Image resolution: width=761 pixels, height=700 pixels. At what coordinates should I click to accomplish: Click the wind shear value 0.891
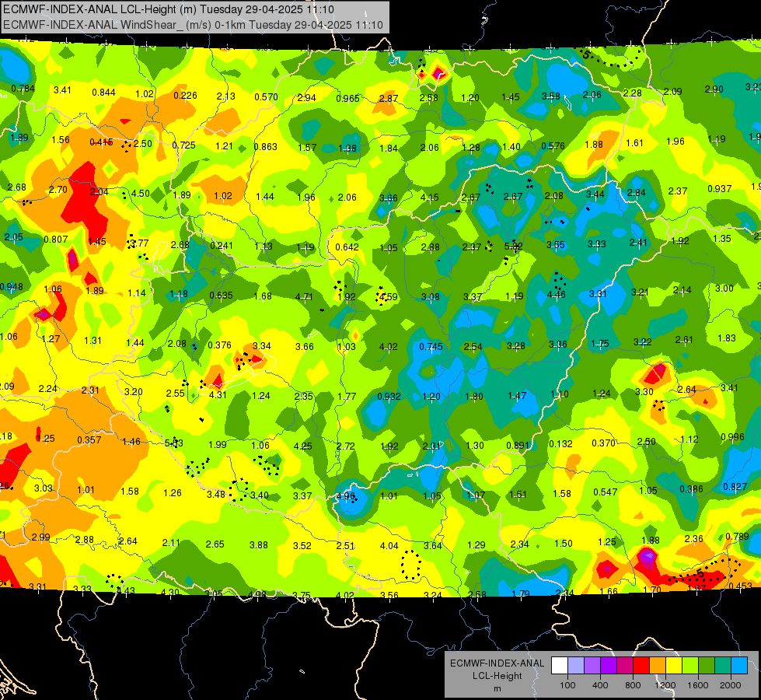point(518,446)
